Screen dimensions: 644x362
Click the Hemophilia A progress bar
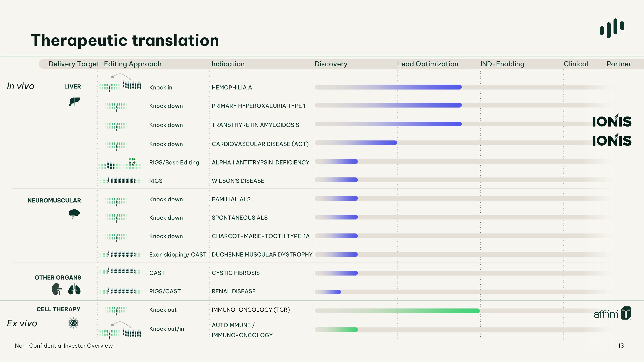coord(388,87)
